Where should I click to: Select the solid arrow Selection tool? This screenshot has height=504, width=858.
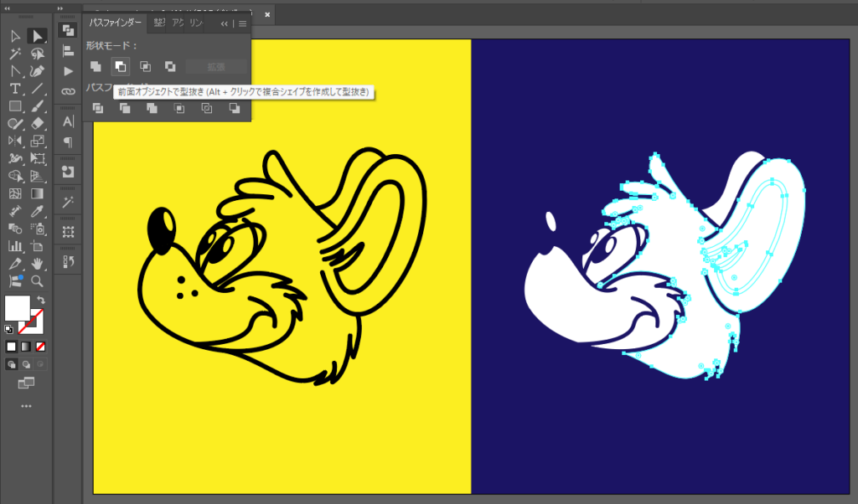37,36
